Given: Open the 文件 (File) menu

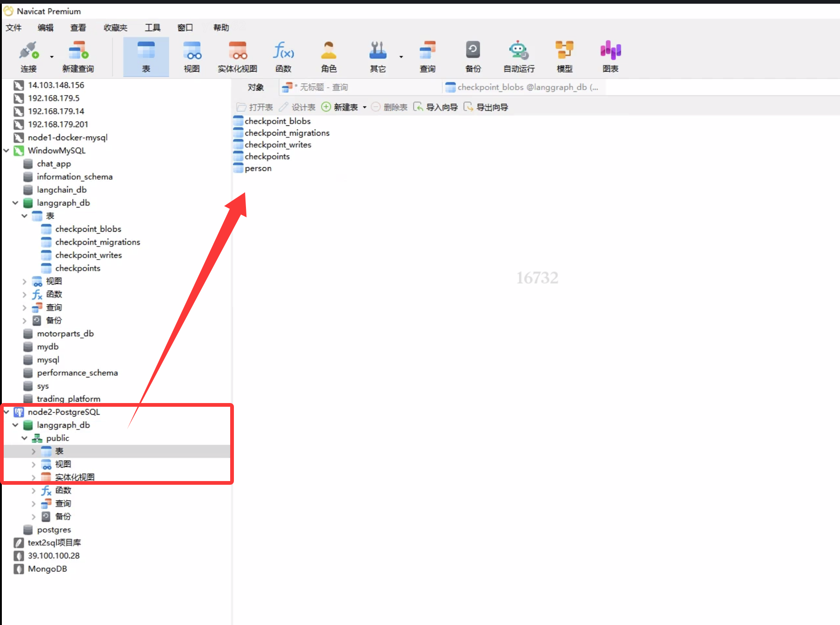Looking at the screenshot, I should (x=13, y=28).
